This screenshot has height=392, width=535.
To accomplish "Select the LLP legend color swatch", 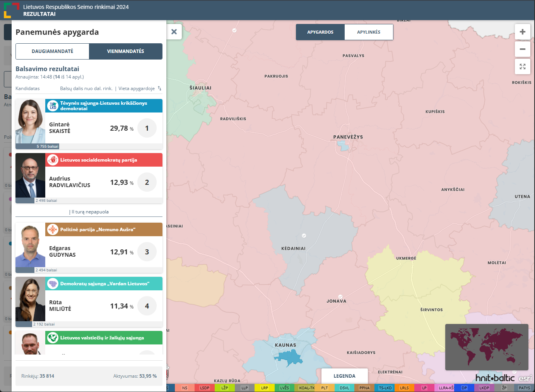I will (x=244, y=388).
